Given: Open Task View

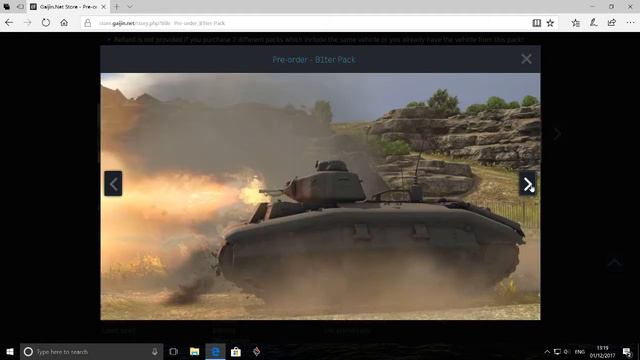Looking at the screenshot, I should point(173,351).
